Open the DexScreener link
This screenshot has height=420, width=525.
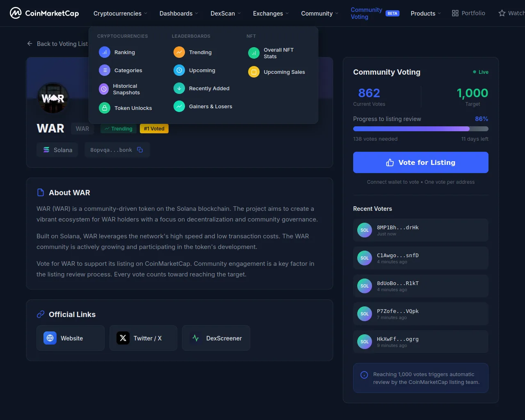coord(216,338)
